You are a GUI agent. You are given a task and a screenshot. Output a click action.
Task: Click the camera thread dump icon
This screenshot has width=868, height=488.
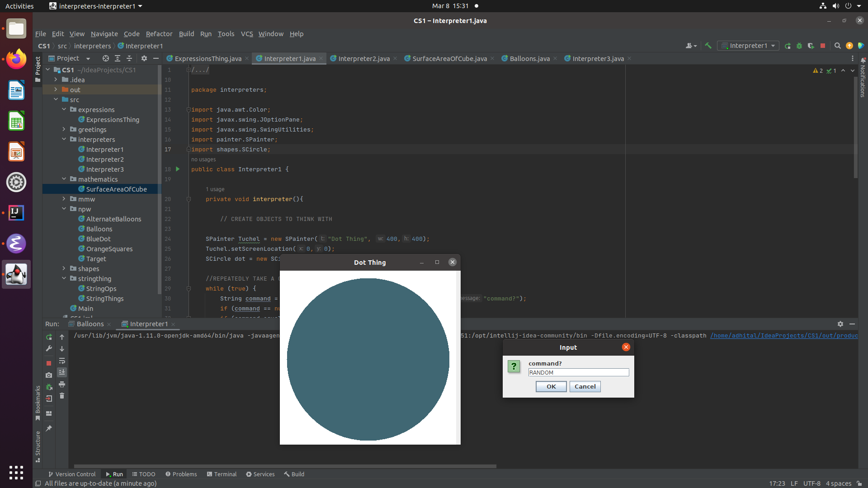pyautogui.click(x=49, y=375)
